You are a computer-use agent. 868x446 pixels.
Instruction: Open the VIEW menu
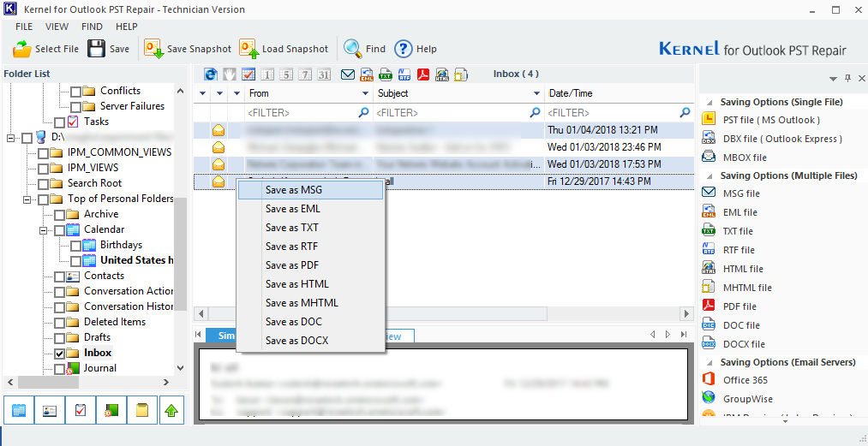pos(57,27)
